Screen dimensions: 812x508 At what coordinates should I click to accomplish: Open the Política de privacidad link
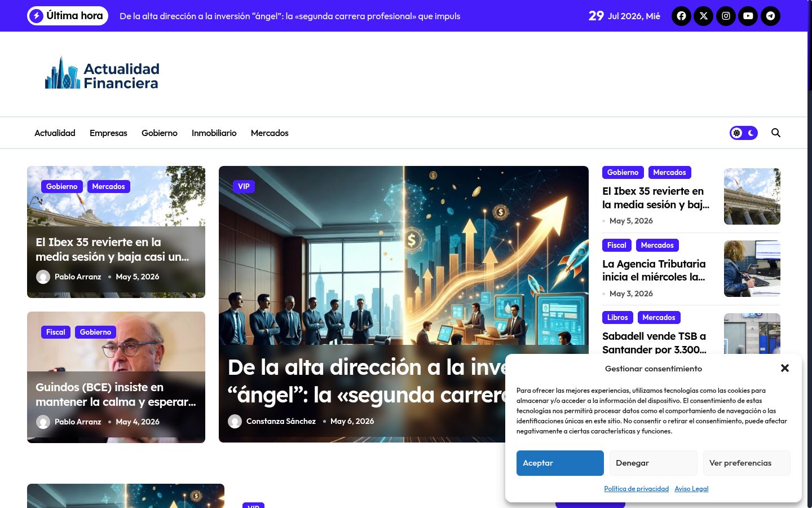point(636,489)
